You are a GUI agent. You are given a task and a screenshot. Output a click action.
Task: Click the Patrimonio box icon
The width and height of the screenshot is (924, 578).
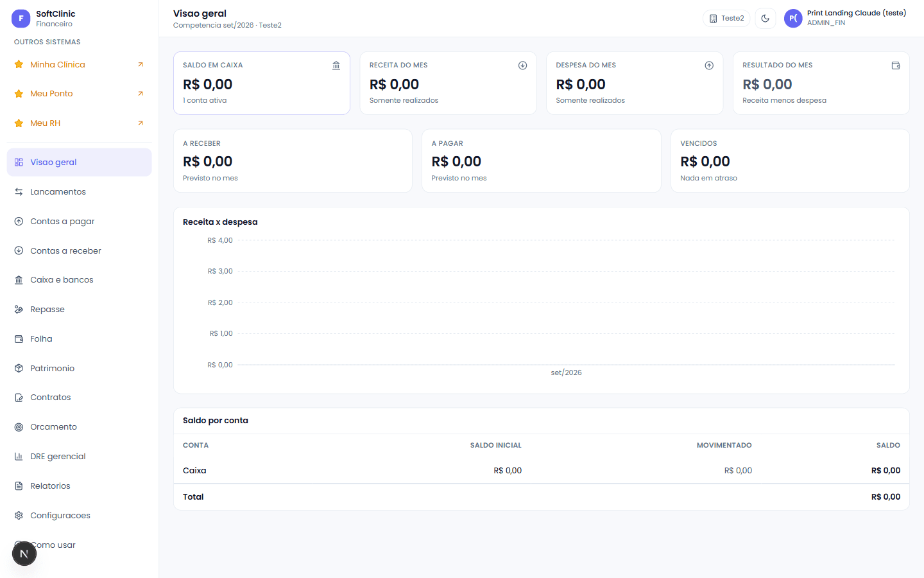19,368
